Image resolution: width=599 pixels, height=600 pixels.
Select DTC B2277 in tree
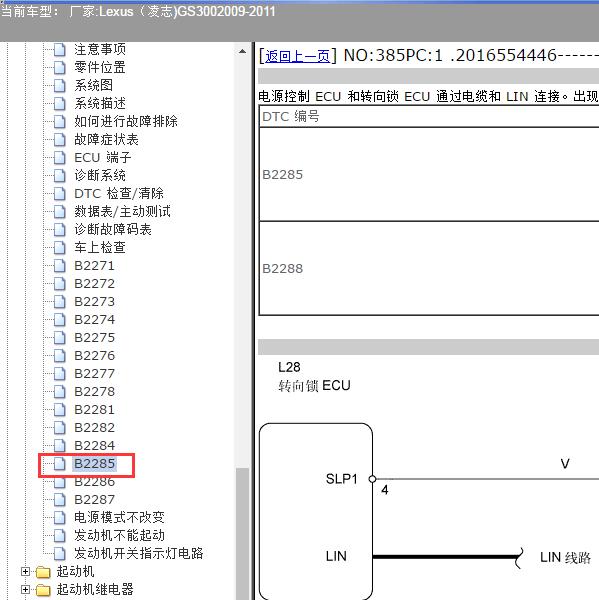pos(94,373)
